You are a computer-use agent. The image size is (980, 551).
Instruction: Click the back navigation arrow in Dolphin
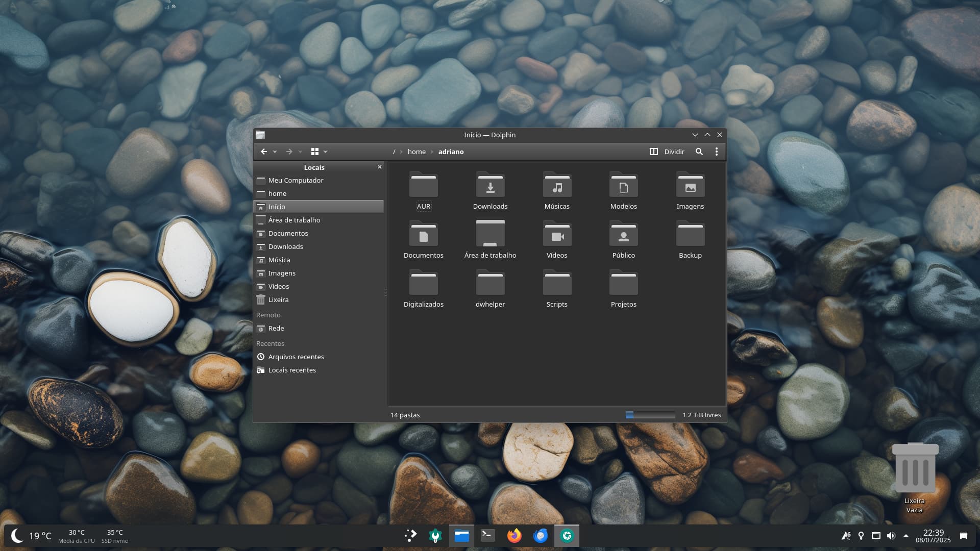pyautogui.click(x=264, y=152)
